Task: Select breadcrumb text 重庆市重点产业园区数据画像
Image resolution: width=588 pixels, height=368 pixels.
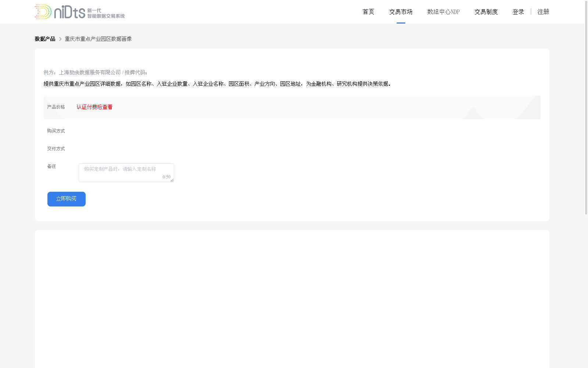Action: [98, 39]
